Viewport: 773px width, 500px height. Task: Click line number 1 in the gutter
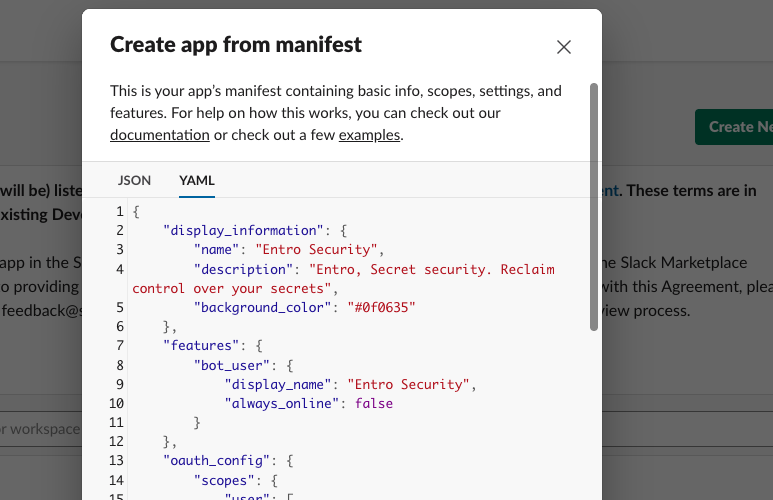(120, 212)
